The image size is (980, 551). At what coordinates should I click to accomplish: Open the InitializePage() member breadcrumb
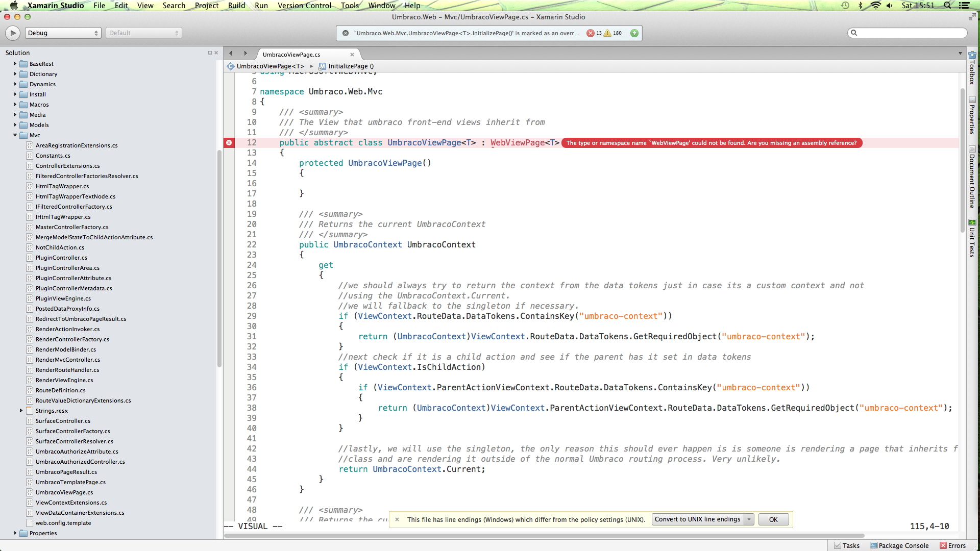[347, 66]
